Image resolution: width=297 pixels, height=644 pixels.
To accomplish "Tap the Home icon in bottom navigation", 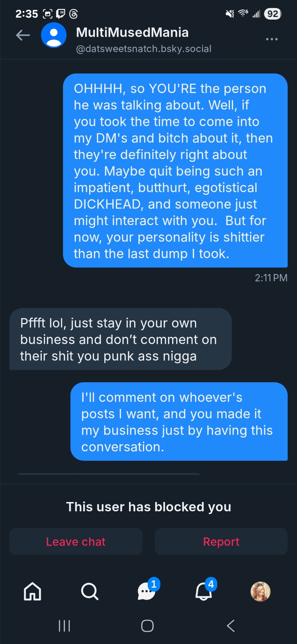I will coord(32,591).
